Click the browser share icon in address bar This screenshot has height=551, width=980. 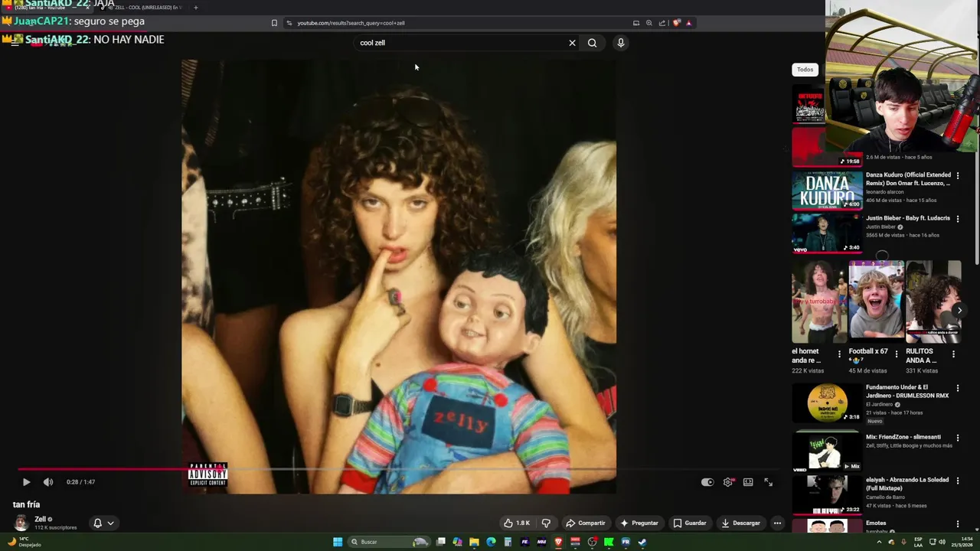click(662, 23)
